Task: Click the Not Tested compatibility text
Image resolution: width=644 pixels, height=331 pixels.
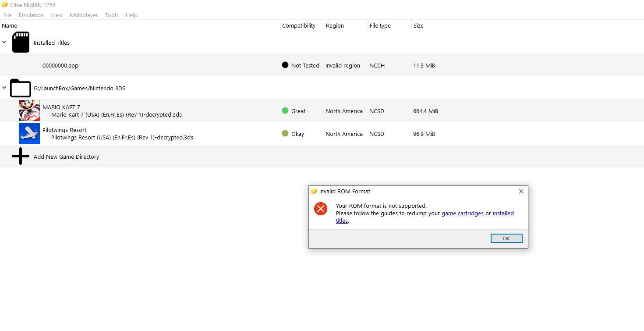Action: tap(305, 65)
